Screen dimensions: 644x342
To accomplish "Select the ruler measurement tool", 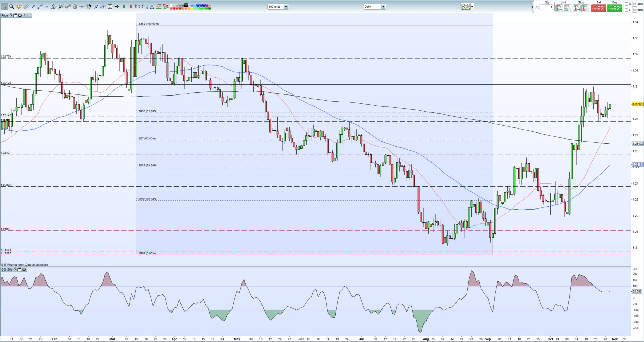I will (26, 7).
